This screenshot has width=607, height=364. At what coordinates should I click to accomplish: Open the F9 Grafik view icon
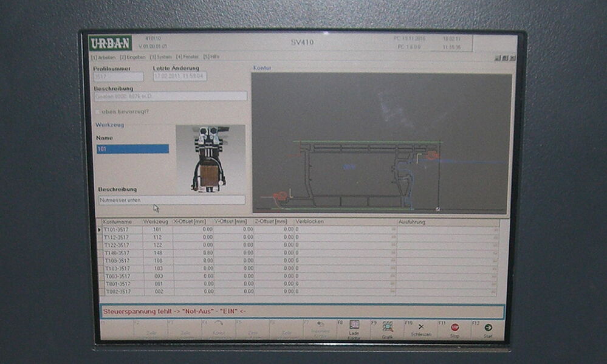coord(387,326)
